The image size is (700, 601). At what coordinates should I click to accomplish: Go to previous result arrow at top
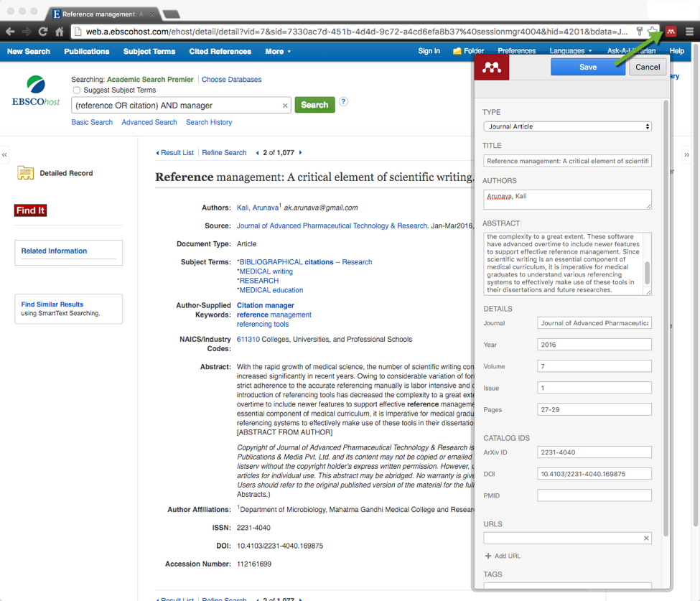257,153
